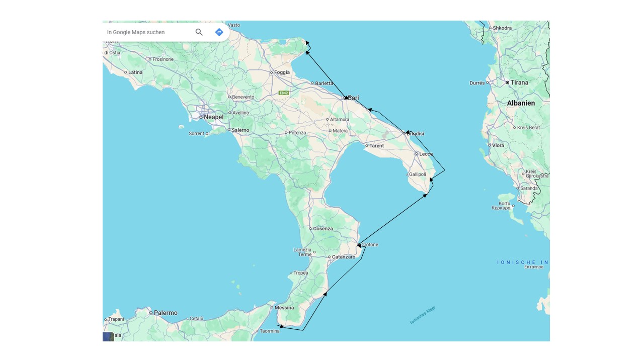The height and width of the screenshot is (362, 644).
Task: Select the Palermo city label
Action: pos(166,313)
